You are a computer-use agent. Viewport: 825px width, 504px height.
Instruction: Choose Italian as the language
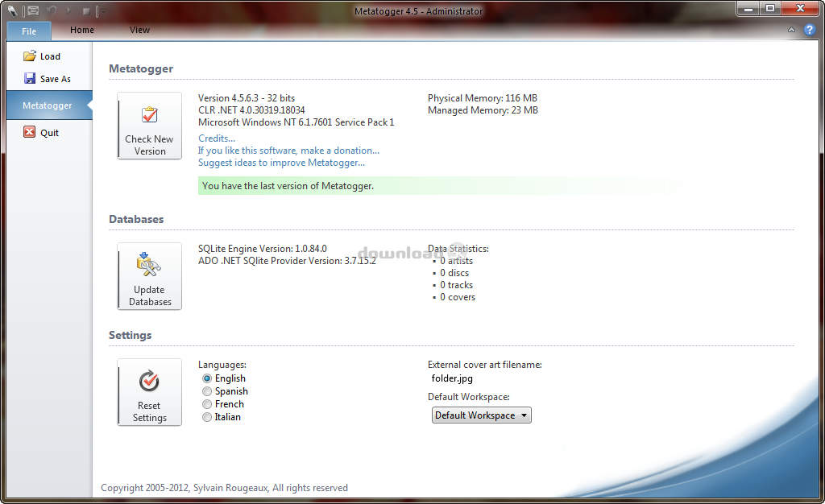click(x=207, y=417)
